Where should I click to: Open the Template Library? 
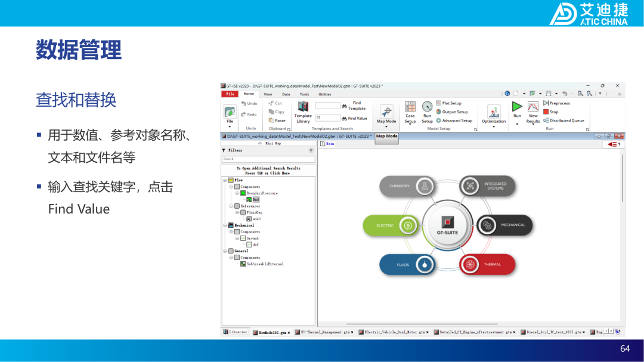click(303, 112)
